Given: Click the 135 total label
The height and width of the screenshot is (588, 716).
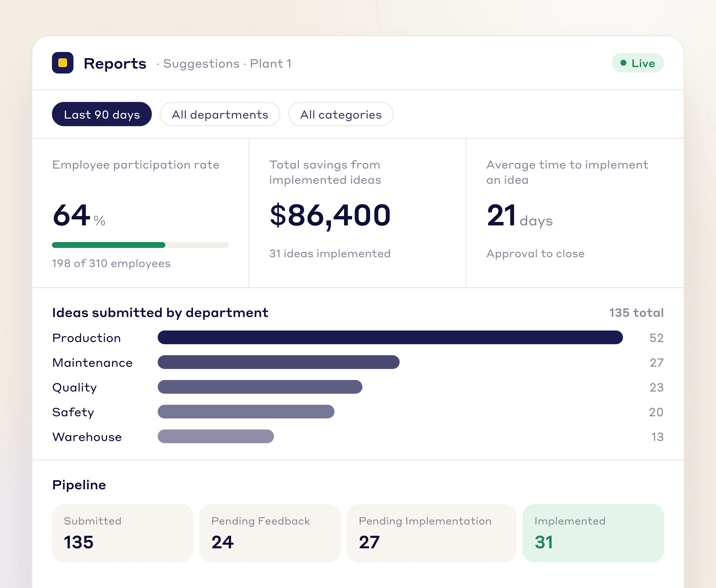Looking at the screenshot, I should (x=636, y=313).
